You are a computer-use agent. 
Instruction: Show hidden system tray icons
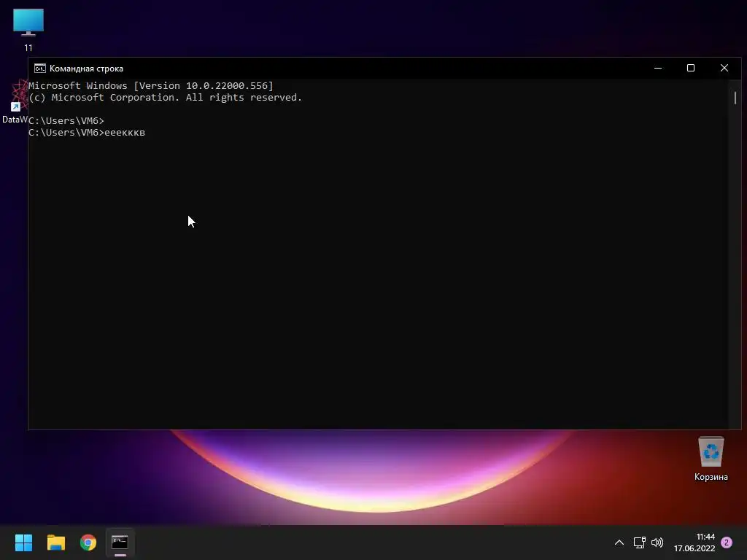[619, 542]
